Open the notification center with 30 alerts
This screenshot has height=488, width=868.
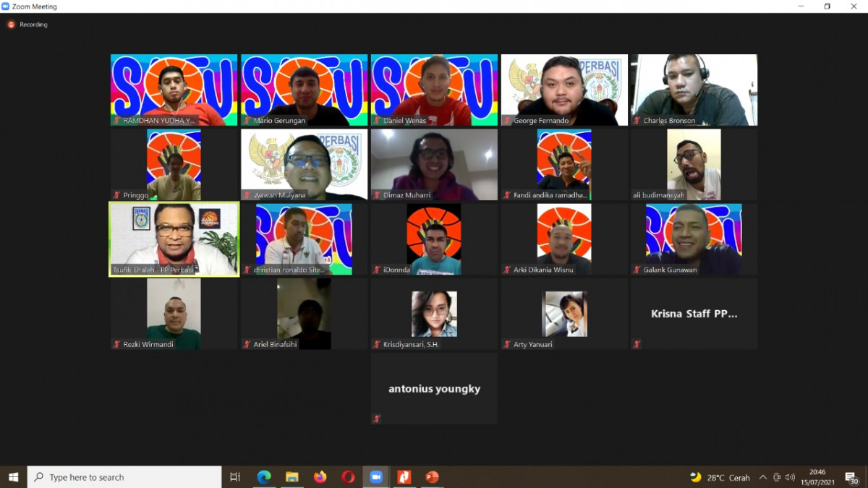851,477
